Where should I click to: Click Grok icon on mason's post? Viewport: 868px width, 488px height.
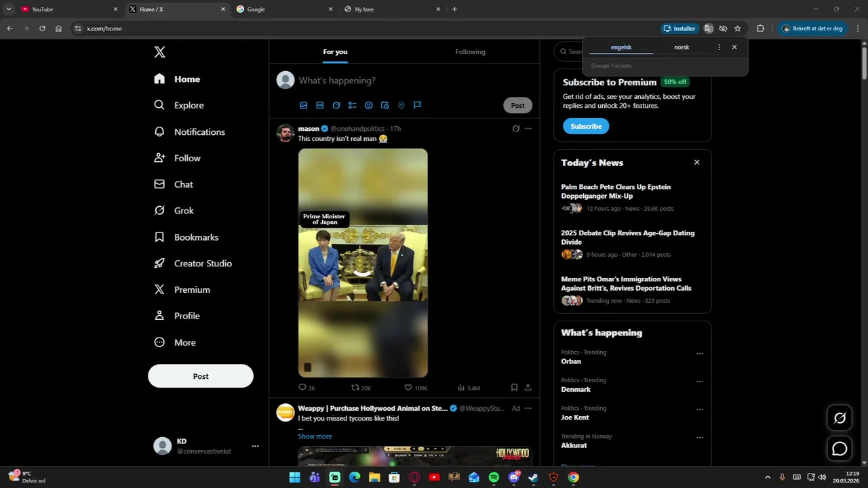coord(516,129)
